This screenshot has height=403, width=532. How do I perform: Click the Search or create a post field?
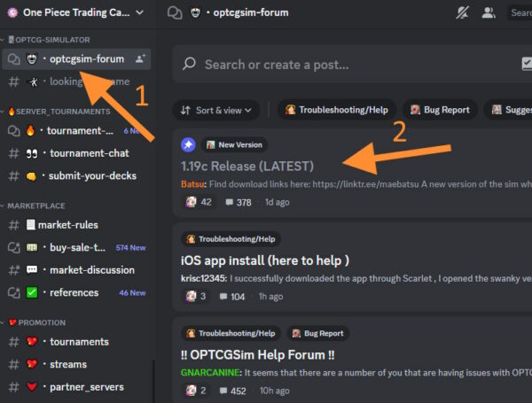[x=346, y=65]
